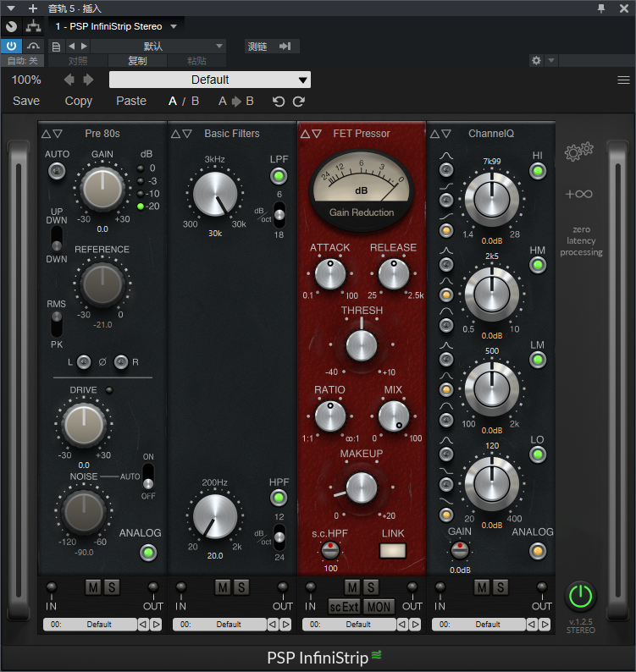Toggle the HPF enable LED

point(279,498)
